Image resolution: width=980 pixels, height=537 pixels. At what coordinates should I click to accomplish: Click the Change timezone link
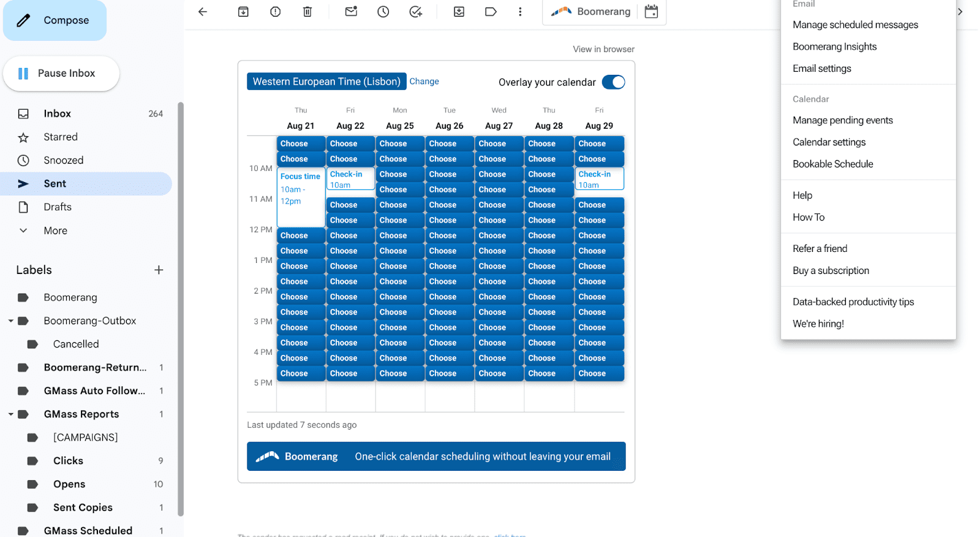point(424,82)
